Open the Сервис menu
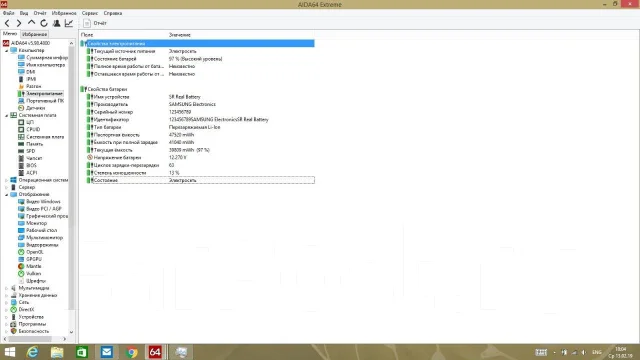This screenshot has width=640, height=360. point(90,13)
